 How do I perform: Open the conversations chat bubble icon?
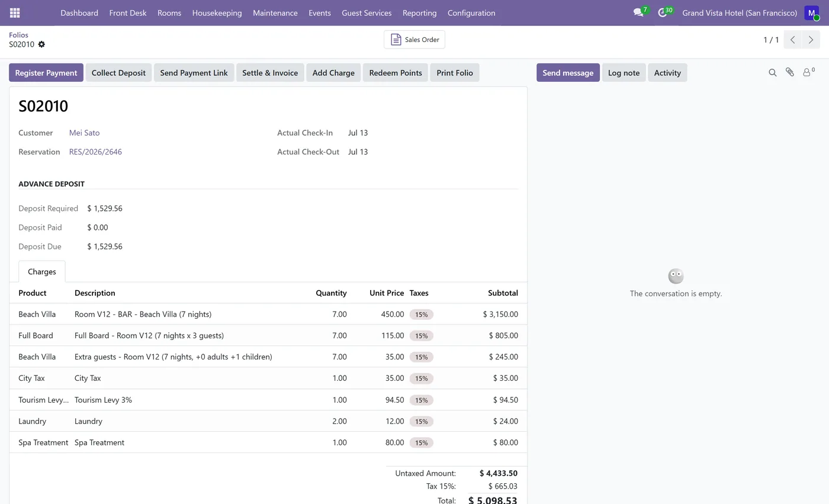coord(638,12)
